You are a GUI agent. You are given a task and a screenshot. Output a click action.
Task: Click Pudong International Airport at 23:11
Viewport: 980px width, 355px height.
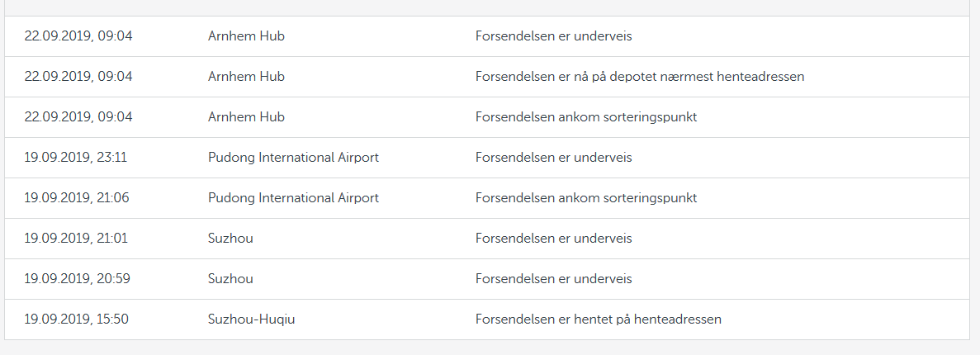pyautogui.click(x=293, y=158)
